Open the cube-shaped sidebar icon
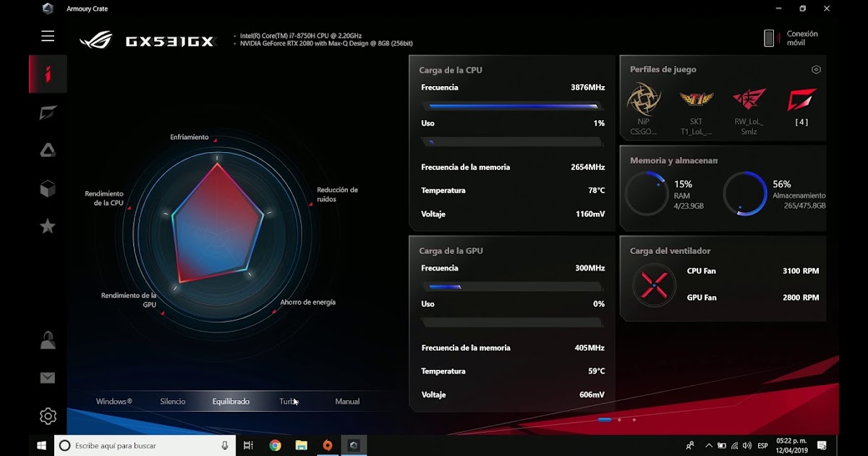 [48, 189]
